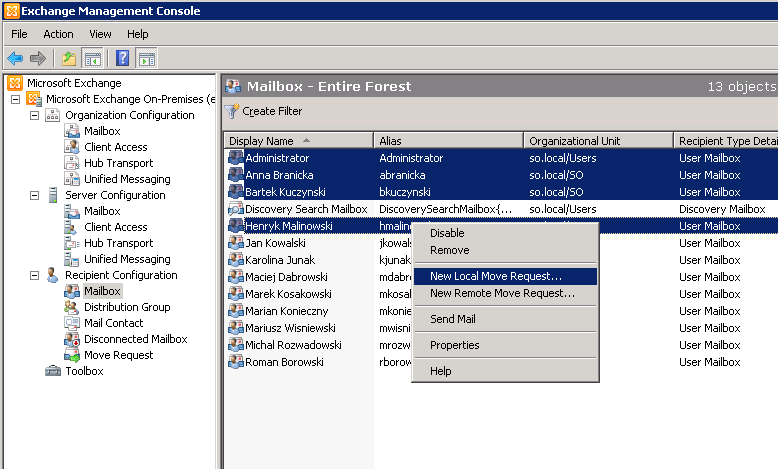The image size is (778, 469).
Task: Select Client Access under Organization Configuration
Action: coord(116,147)
